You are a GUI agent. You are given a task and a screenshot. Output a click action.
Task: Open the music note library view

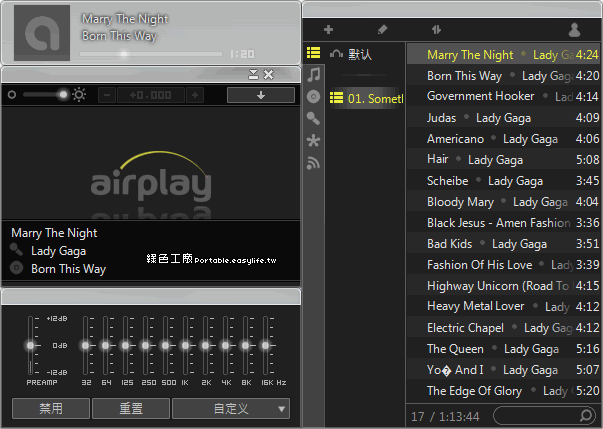(314, 75)
